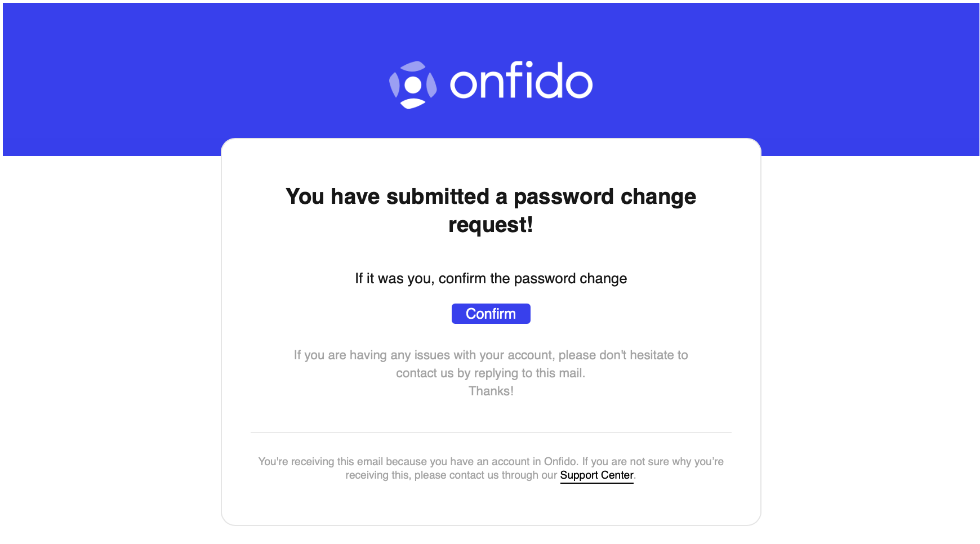
Task: Click the underline beneath Support Center
Action: coord(596,482)
